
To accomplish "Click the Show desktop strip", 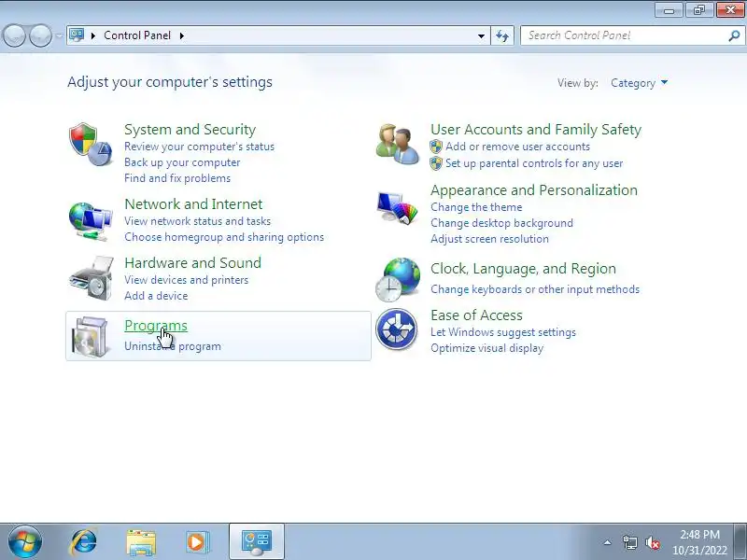I will (x=740, y=541).
